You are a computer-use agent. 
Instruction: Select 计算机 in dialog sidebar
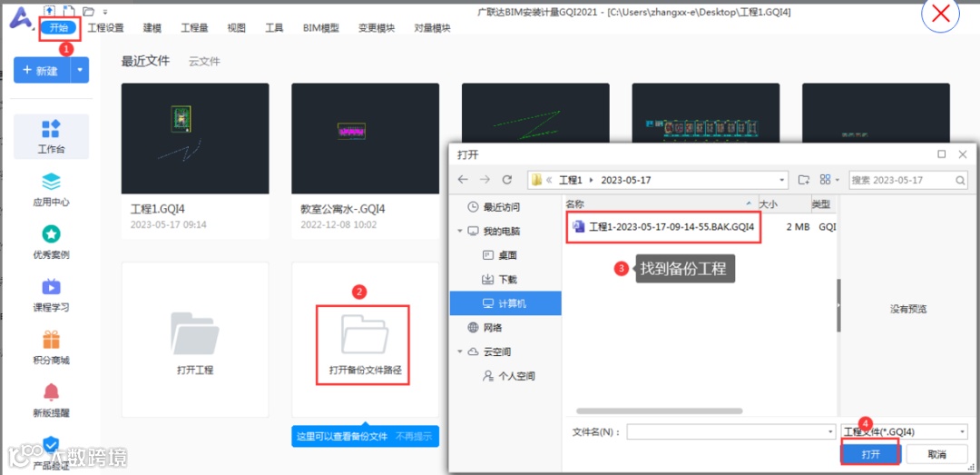click(x=505, y=303)
